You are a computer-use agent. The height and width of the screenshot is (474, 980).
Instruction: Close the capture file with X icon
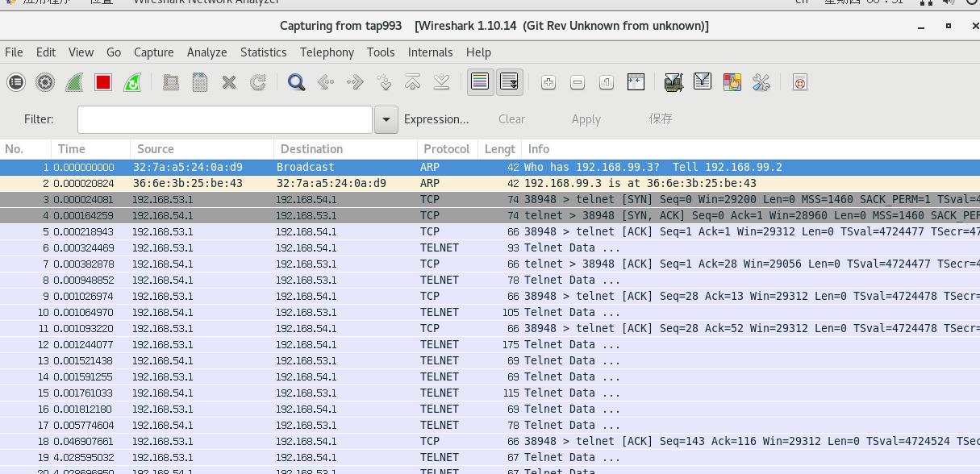point(229,82)
